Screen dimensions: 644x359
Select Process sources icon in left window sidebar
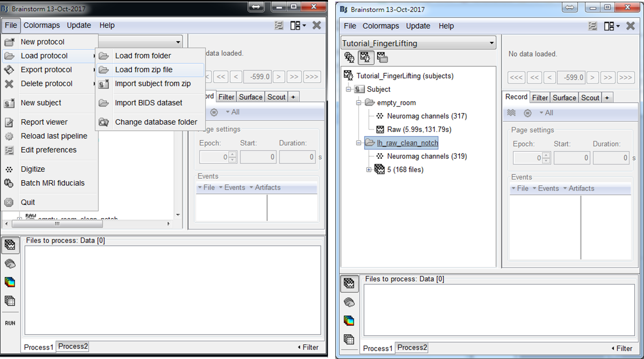(x=10, y=263)
